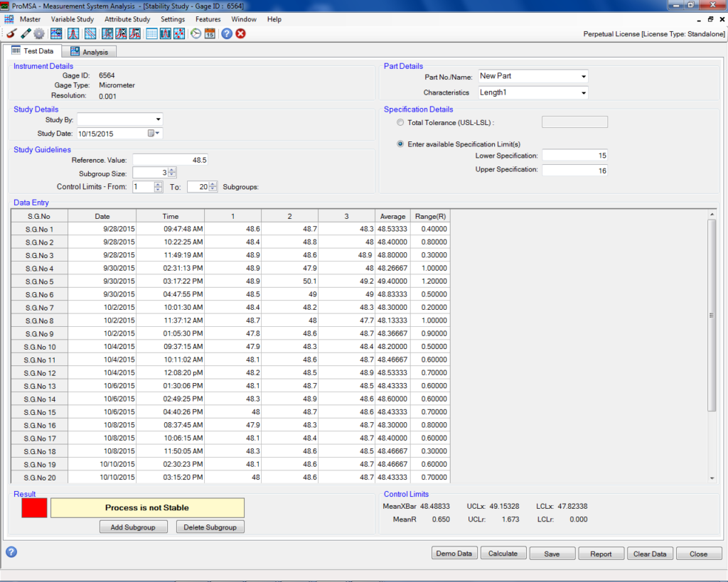Expand the Study By dropdown

click(x=158, y=119)
